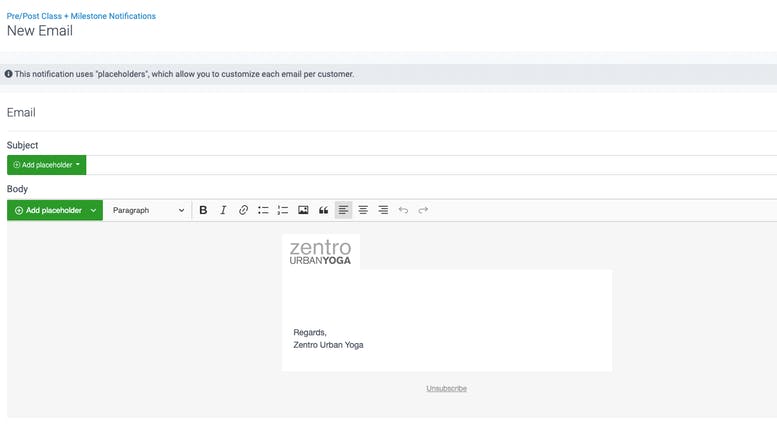Image resolution: width=777 pixels, height=424 pixels.
Task: Click the Unsubscribe link
Action: pos(446,388)
